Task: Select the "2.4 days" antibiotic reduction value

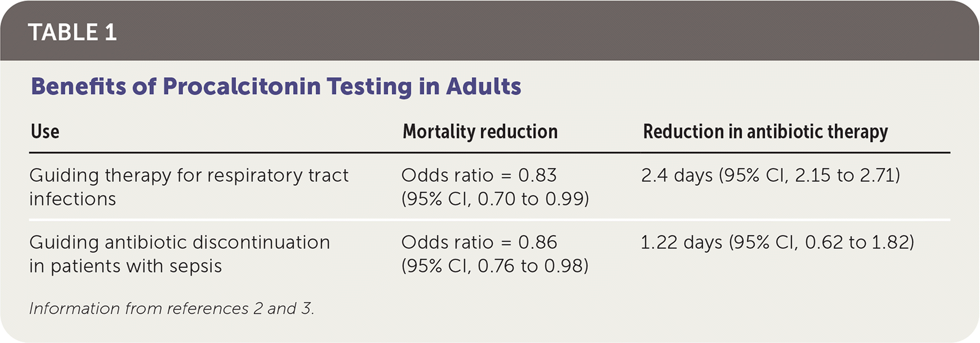Action: [677, 176]
